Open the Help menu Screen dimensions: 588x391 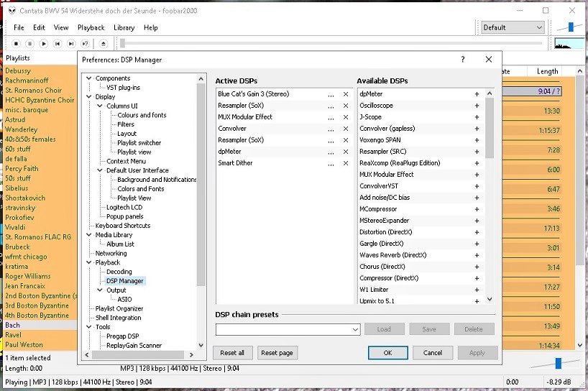tap(151, 28)
